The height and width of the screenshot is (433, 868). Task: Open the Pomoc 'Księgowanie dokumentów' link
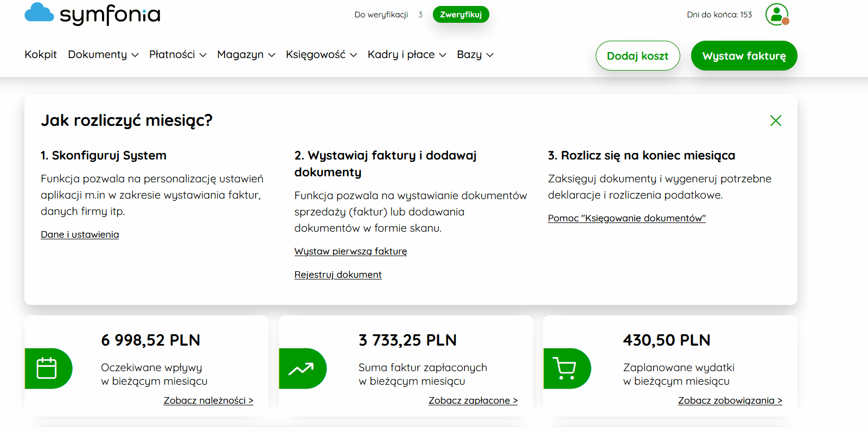(x=627, y=218)
